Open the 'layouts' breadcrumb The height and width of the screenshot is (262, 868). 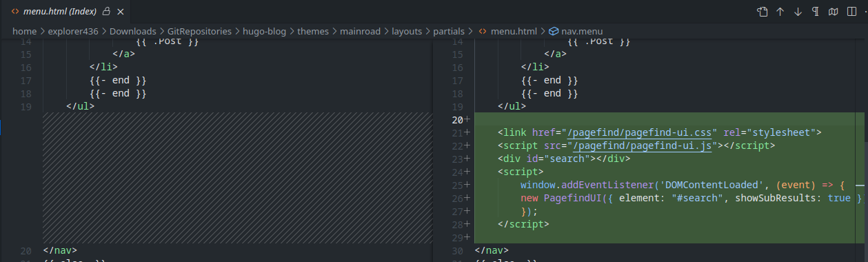pos(407,31)
